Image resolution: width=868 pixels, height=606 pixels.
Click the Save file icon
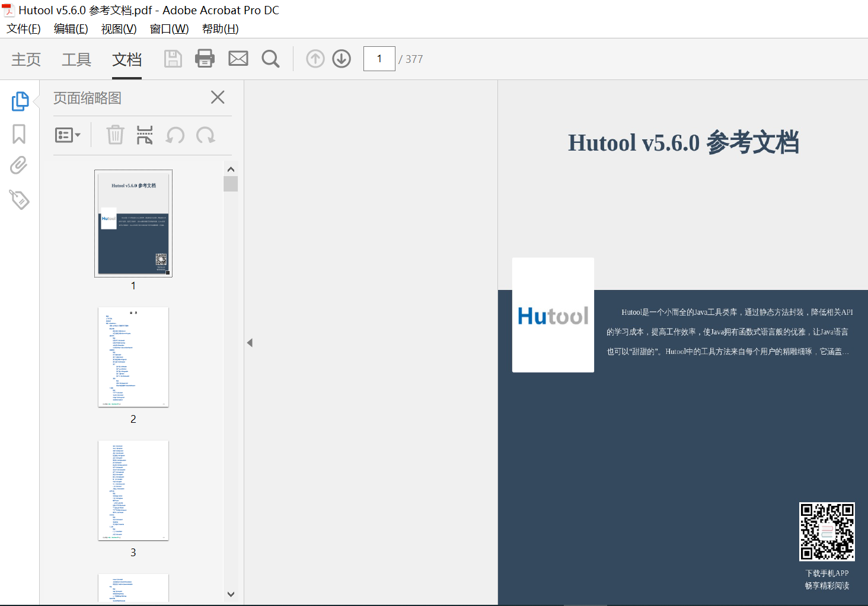click(173, 59)
